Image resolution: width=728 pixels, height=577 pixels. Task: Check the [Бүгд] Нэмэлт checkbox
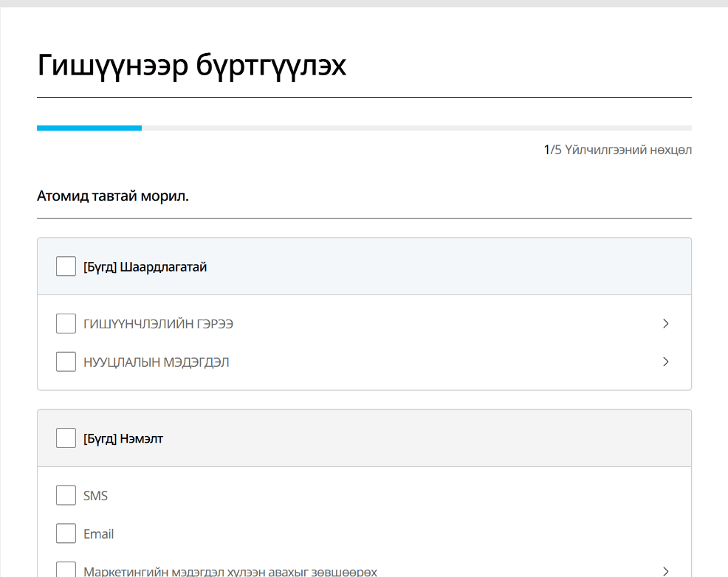[66, 438]
